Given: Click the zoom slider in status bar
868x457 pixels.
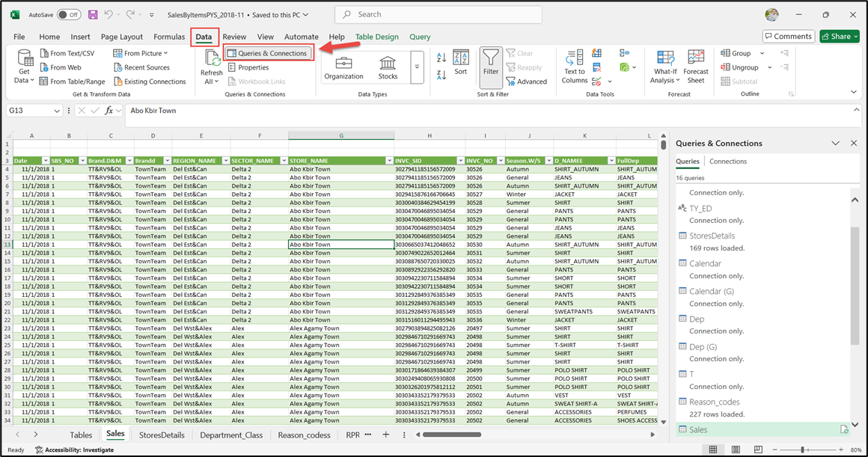Looking at the screenshot, I should click(x=802, y=450).
